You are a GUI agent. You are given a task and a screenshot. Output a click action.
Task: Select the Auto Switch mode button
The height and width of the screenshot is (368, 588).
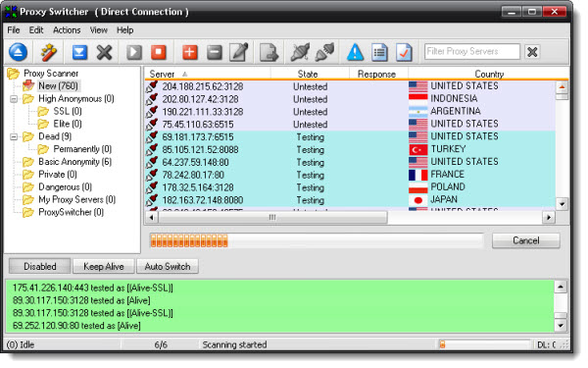click(x=168, y=266)
